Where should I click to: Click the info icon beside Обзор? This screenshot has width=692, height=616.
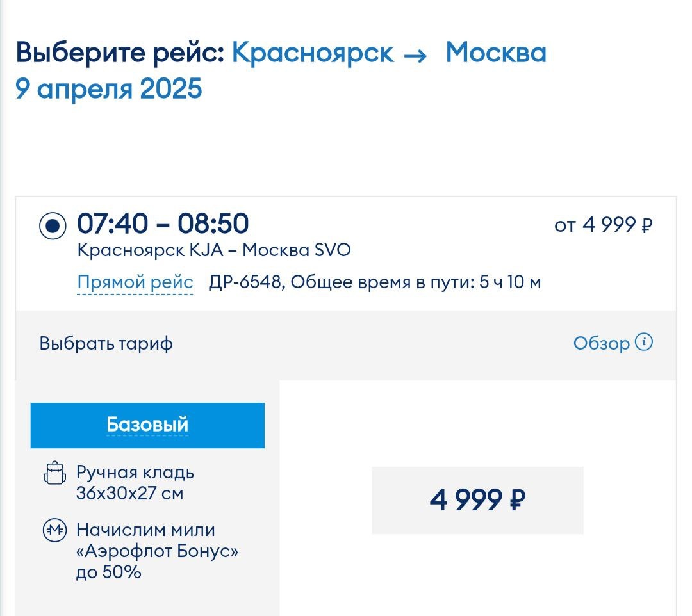[x=644, y=343]
